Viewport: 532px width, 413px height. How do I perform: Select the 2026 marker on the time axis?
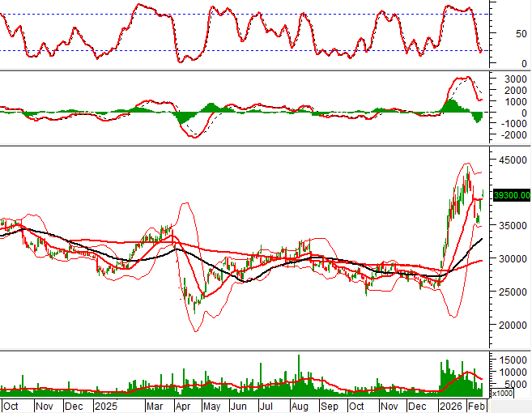(x=450, y=405)
